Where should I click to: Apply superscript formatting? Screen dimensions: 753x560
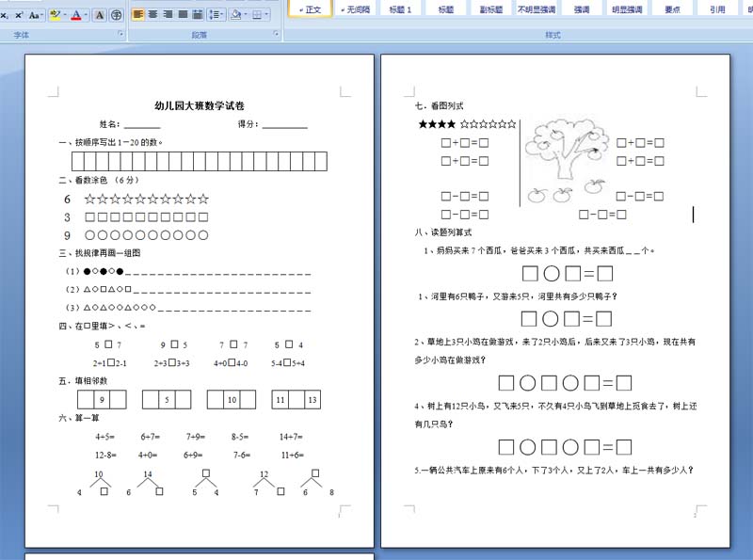tap(19, 15)
